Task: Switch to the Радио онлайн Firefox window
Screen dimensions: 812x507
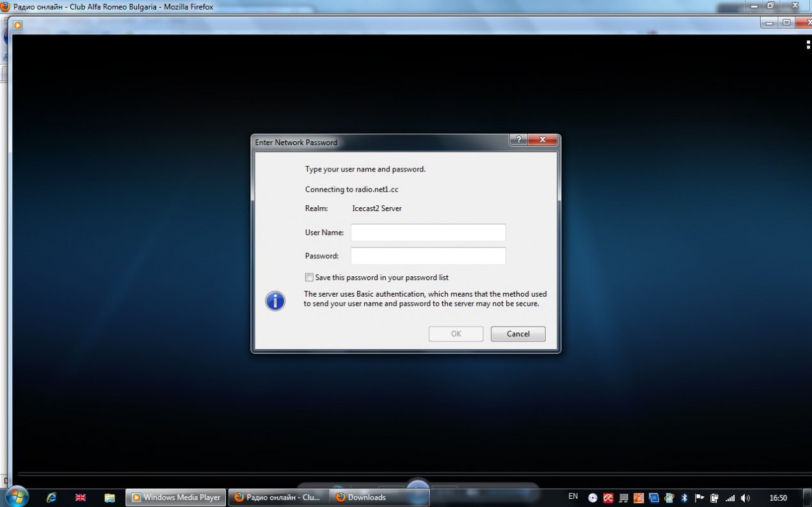Action: point(278,497)
